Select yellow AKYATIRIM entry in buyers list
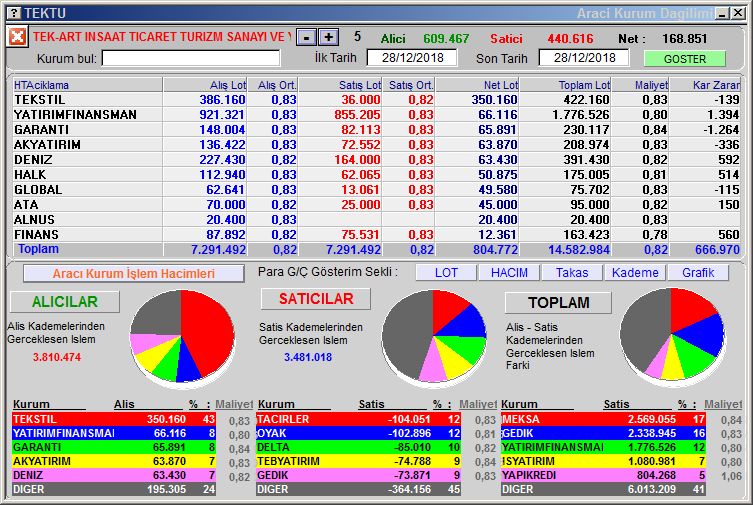The image size is (753, 505). pos(114,461)
